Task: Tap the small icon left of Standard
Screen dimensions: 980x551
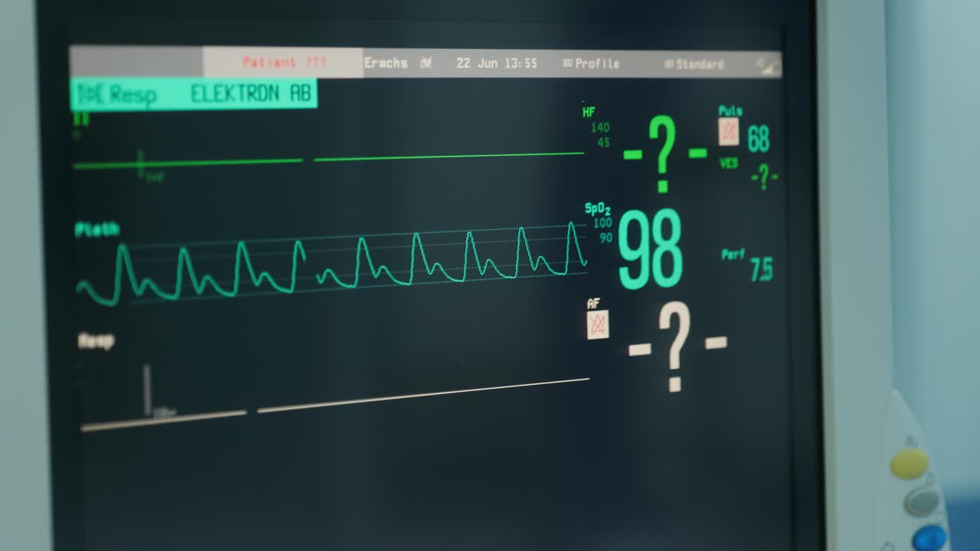Action: (x=668, y=64)
